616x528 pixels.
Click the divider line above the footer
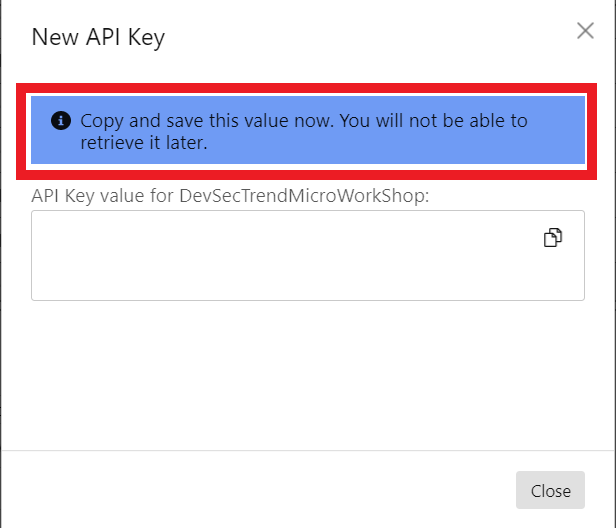pyautogui.click(x=308, y=450)
